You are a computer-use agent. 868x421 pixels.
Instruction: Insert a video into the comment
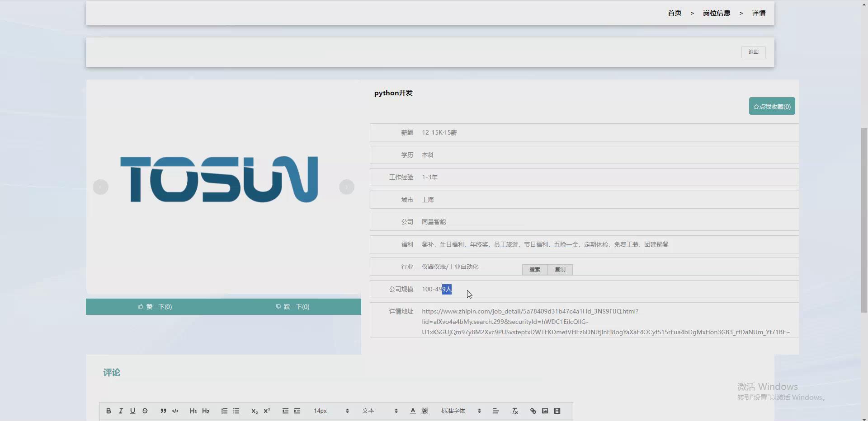click(557, 411)
